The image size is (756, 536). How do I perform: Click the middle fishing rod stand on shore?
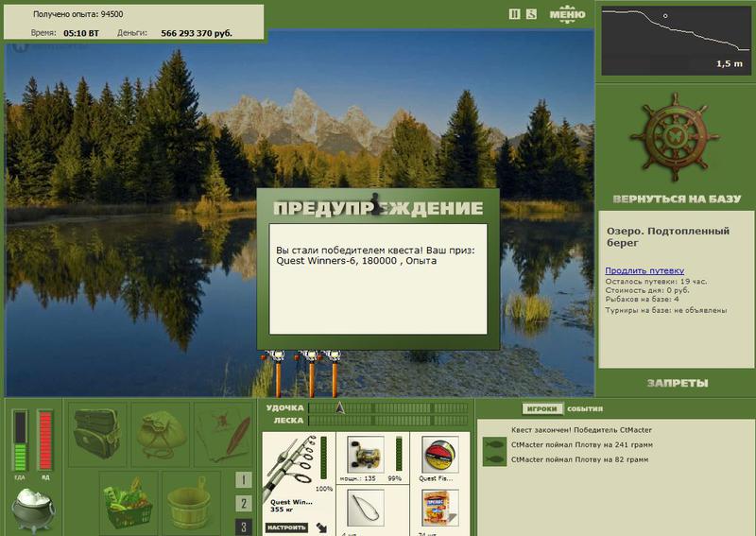pos(311,372)
